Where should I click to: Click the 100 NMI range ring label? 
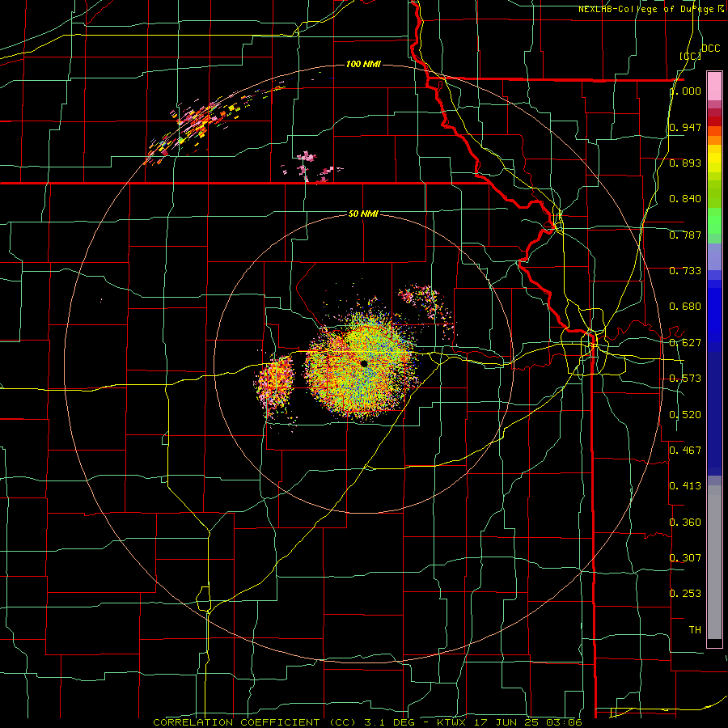click(363, 64)
